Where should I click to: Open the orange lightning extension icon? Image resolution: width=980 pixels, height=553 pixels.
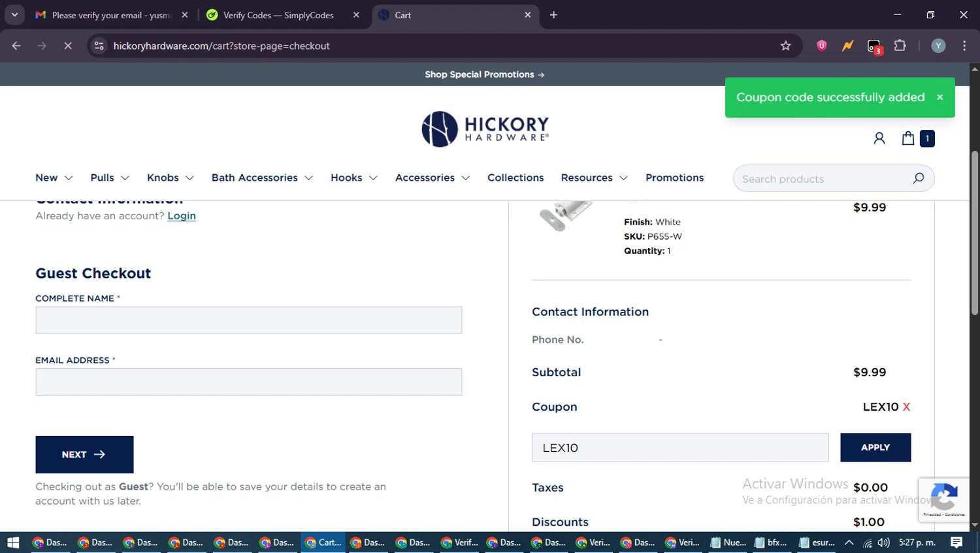847,46
